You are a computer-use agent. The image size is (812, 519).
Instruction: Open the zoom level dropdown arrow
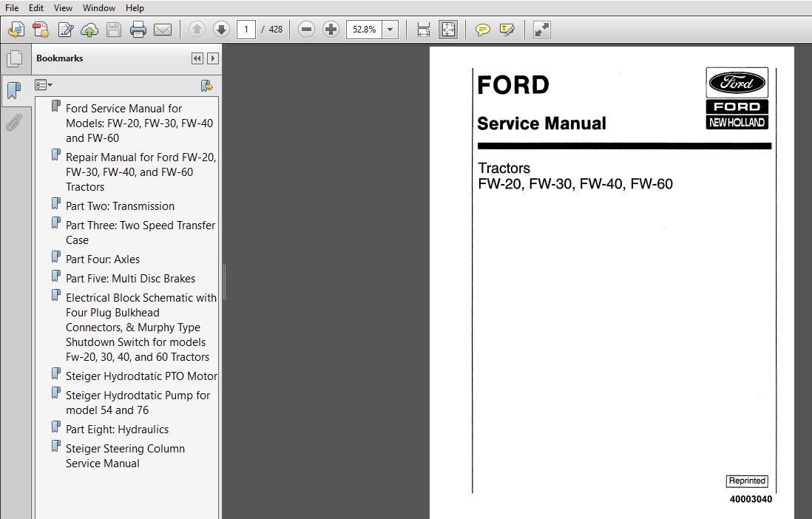390,30
